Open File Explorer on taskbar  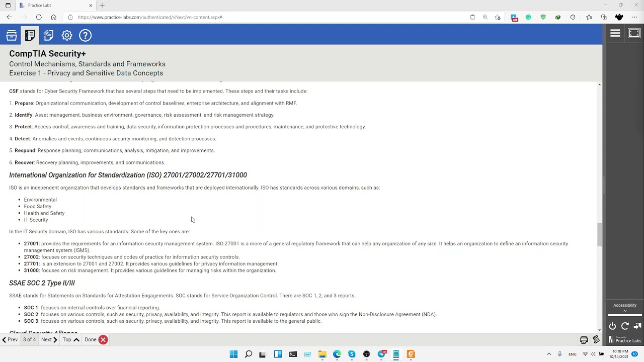click(x=322, y=354)
